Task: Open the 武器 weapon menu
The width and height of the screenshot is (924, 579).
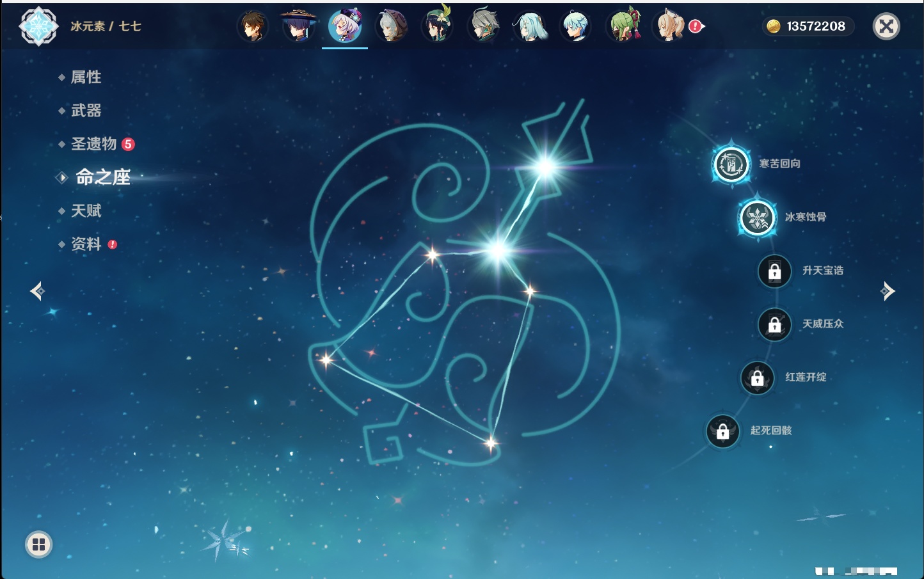Action: [86, 111]
